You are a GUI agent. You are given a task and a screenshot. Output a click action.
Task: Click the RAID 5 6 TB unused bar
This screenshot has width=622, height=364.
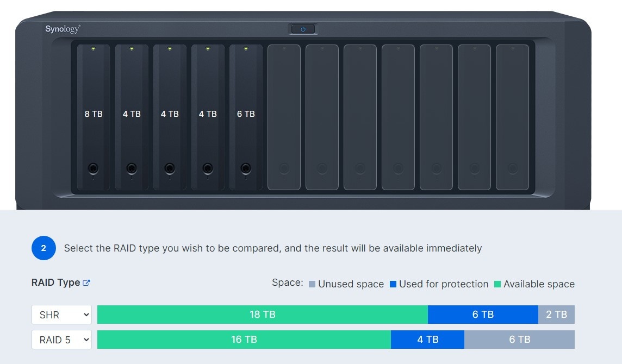point(520,340)
